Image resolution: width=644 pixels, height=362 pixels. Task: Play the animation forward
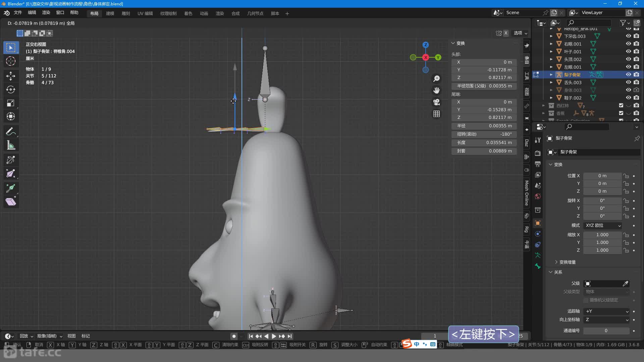274,336
